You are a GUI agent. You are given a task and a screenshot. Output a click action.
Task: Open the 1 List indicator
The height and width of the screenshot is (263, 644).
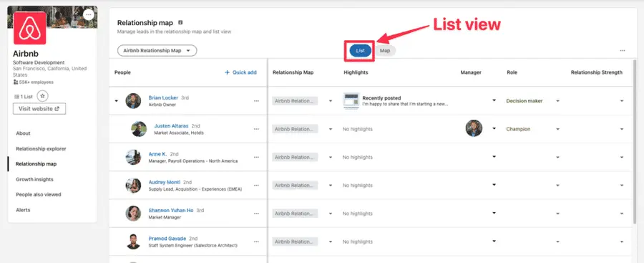click(24, 97)
